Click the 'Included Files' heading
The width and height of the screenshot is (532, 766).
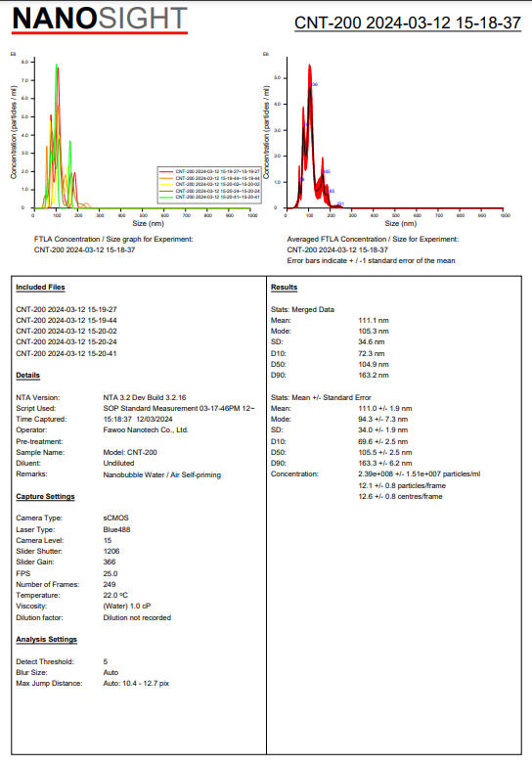(40, 287)
